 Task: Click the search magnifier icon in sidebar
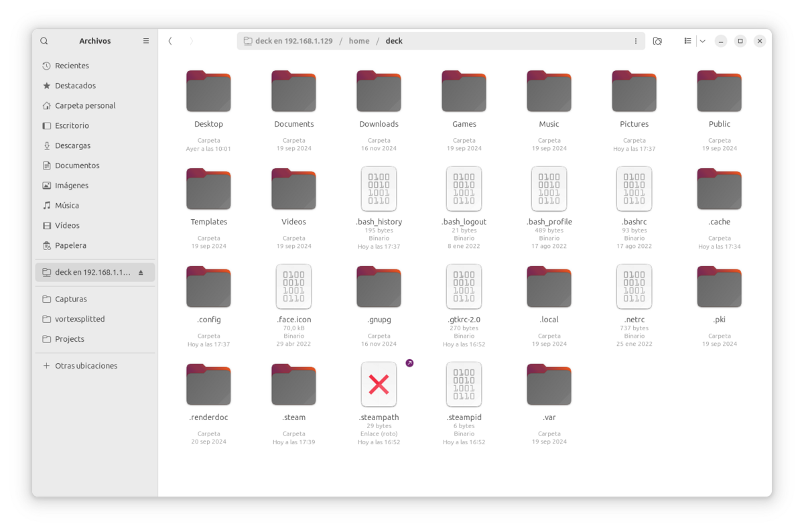tap(44, 41)
